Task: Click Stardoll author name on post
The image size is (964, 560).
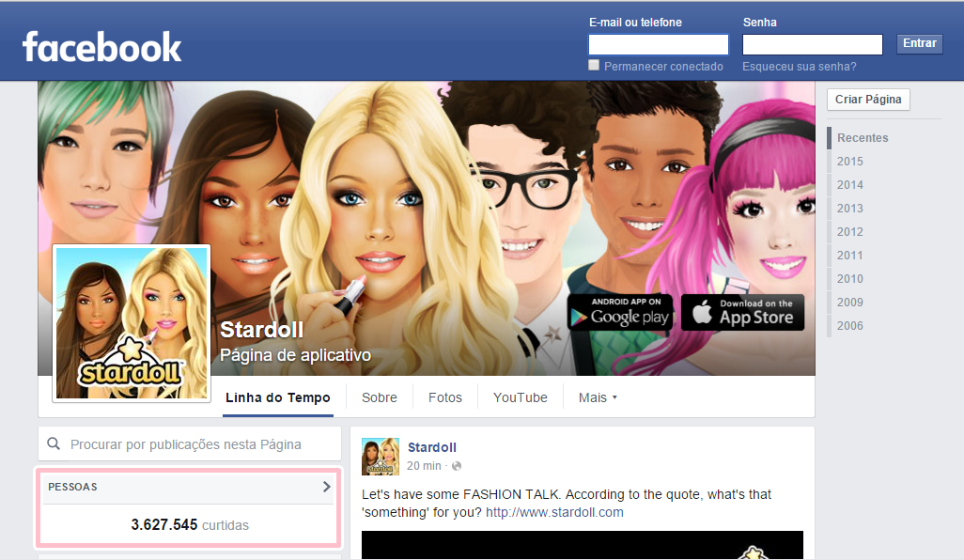Action: pyautogui.click(x=432, y=447)
